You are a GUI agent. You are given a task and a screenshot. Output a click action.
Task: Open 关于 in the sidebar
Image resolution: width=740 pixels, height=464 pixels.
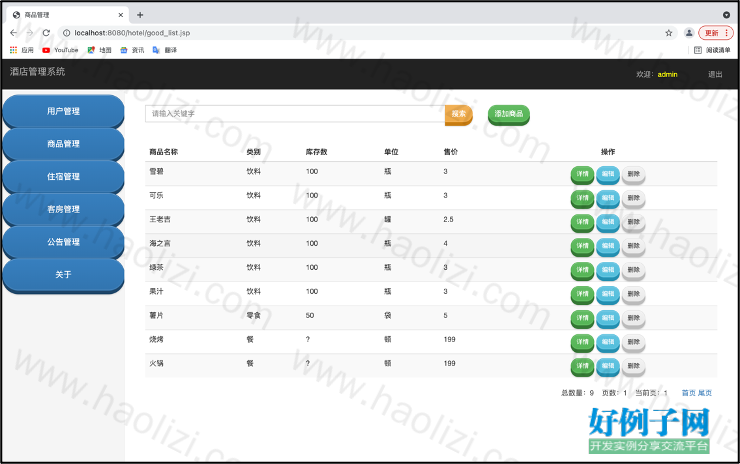point(63,274)
